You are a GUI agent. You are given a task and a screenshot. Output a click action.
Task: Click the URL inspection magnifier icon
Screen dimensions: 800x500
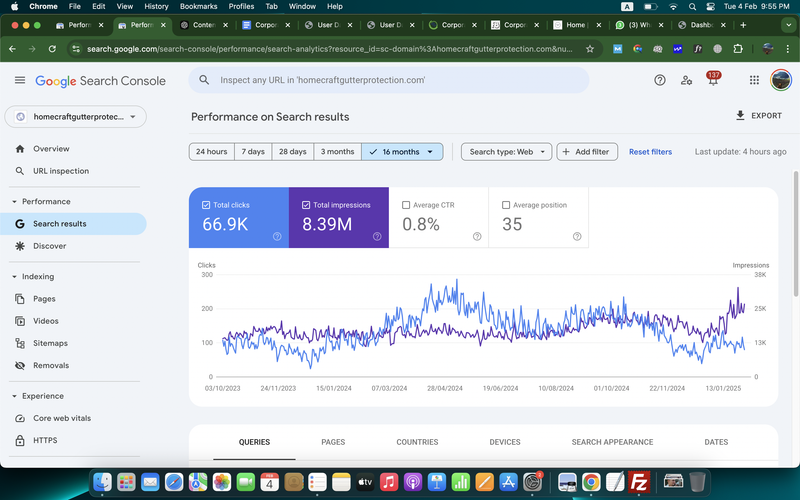20,171
